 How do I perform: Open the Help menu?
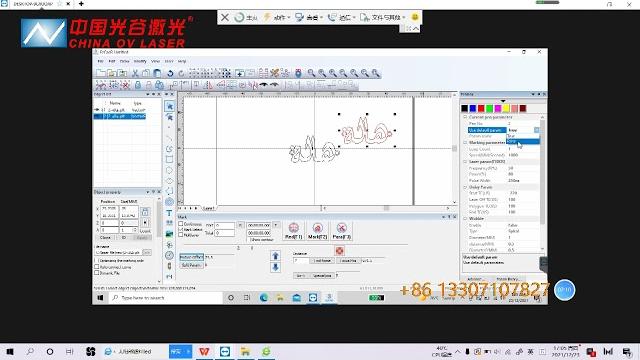coord(182,61)
